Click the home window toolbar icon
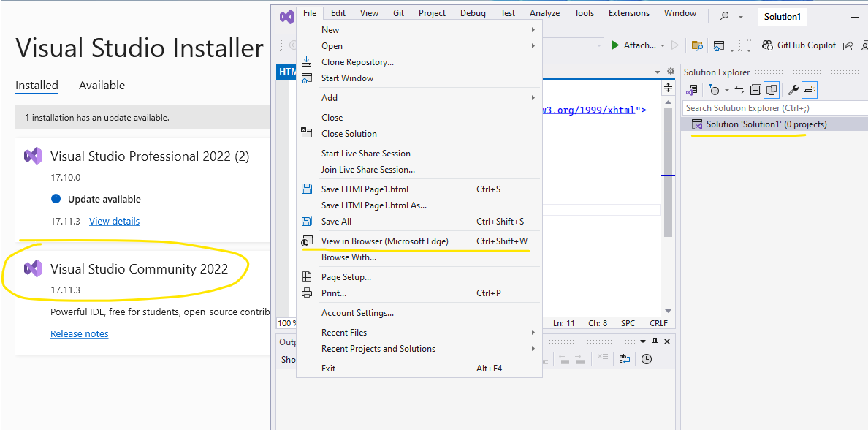 click(718, 45)
